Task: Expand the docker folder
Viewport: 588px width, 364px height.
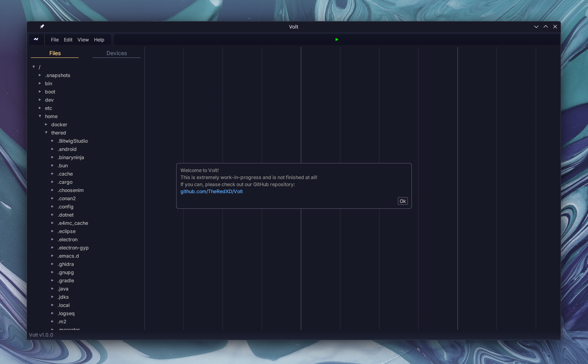Action: (46, 124)
